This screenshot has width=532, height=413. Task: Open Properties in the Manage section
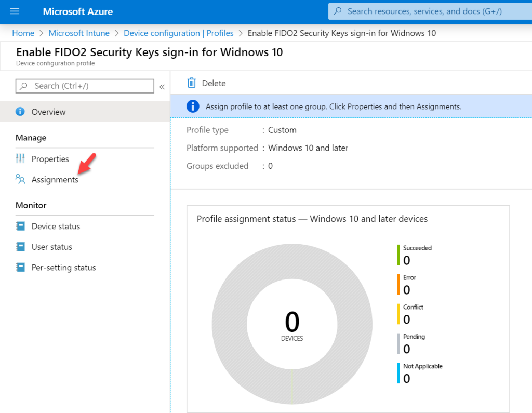[50, 159]
